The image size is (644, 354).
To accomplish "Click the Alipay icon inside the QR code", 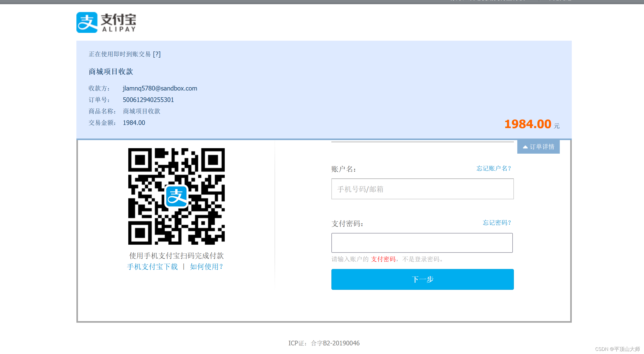I will pyautogui.click(x=177, y=196).
